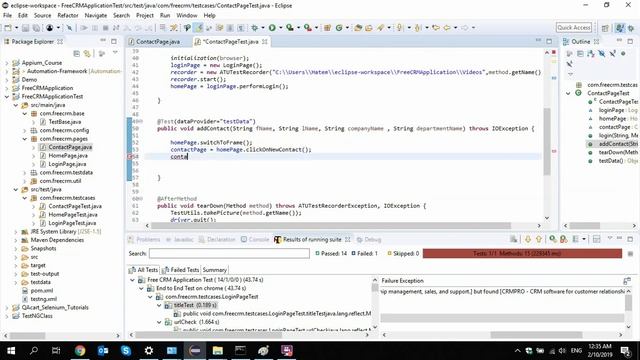Click Compare Result icon in Failure Exception

(x=627, y=280)
